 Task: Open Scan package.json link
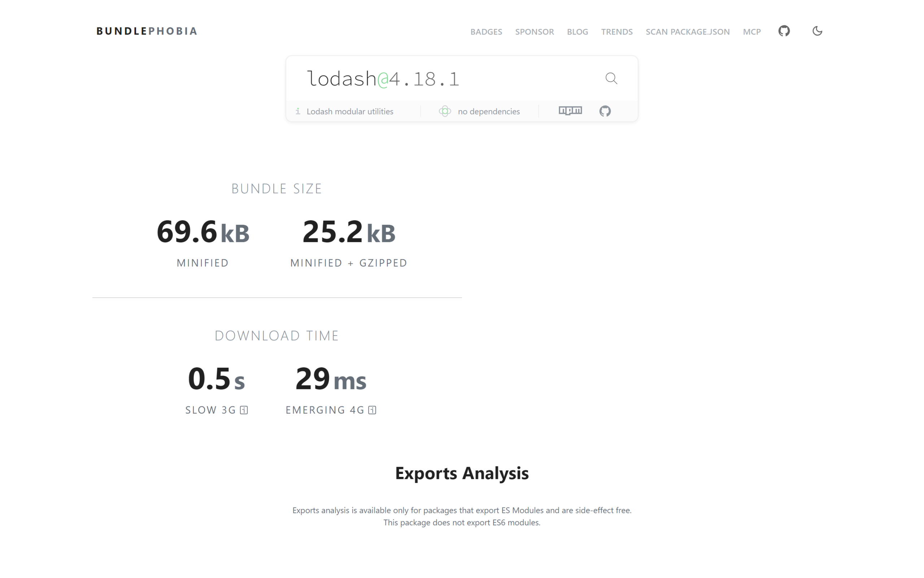coord(687,32)
